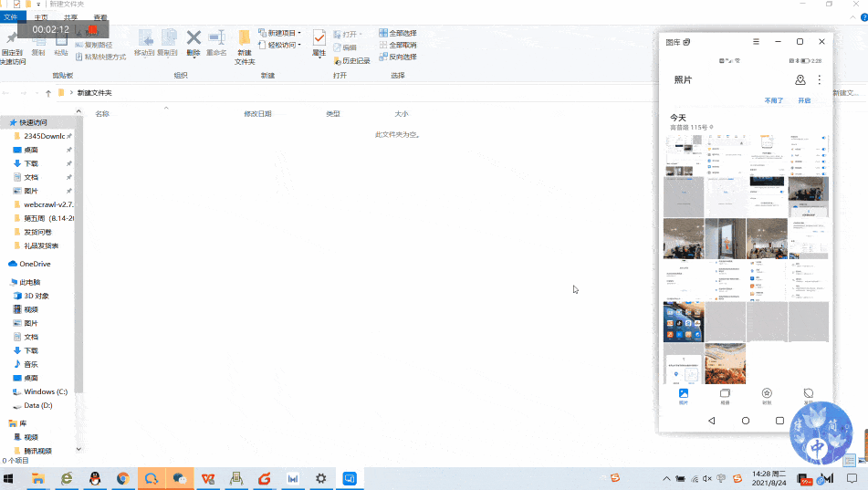Tap 开启 link in gallery
Image resolution: width=868 pixels, height=490 pixels.
pyautogui.click(x=804, y=100)
